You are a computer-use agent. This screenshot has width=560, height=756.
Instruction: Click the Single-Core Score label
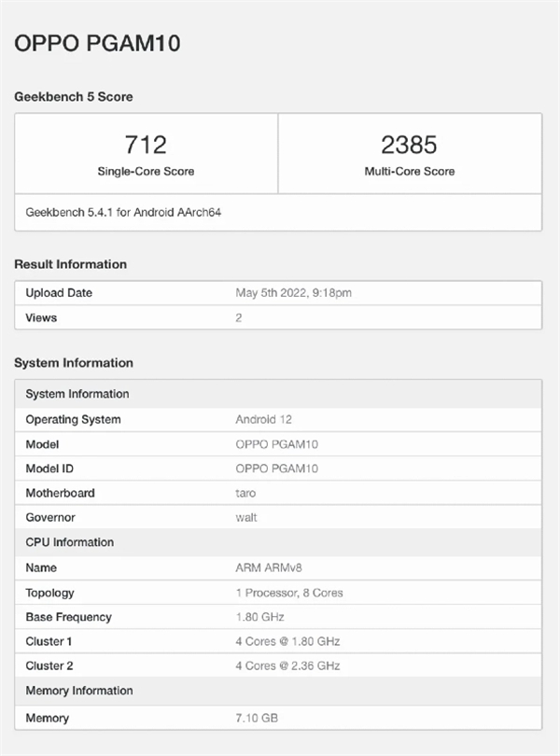coord(146,172)
